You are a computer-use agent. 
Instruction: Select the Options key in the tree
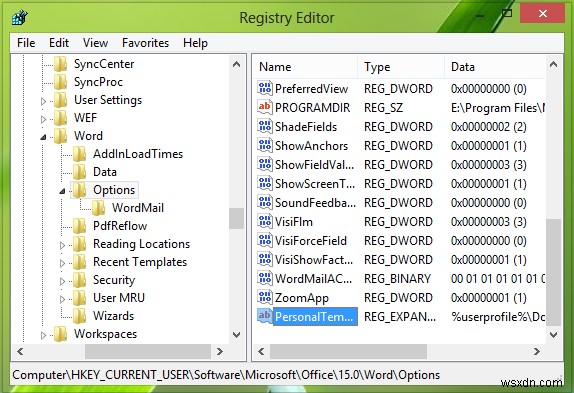(114, 190)
